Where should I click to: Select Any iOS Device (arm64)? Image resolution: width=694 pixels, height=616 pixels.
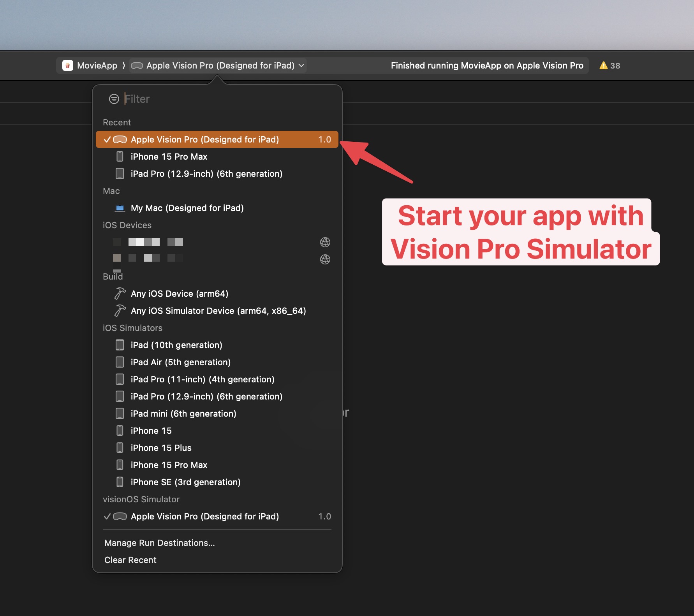pyautogui.click(x=217, y=294)
